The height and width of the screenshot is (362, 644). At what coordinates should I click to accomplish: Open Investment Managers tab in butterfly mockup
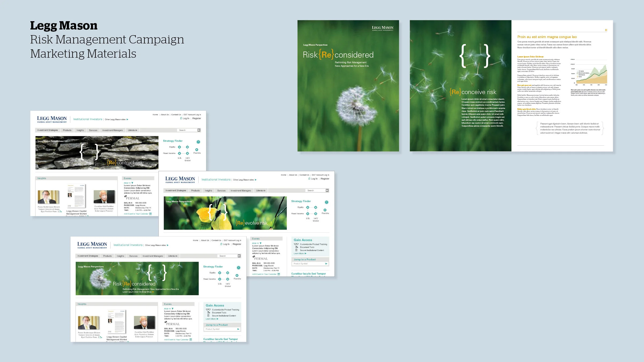pos(241,190)
